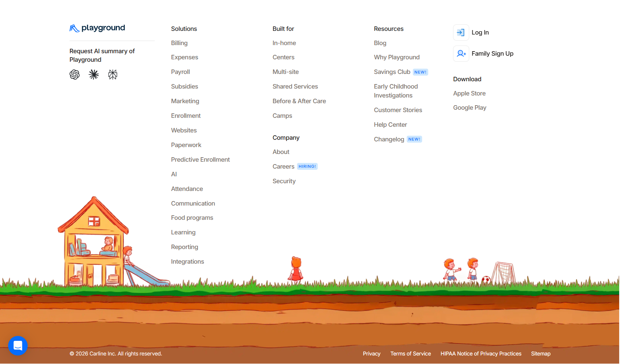Click the Solutions column heading
Image resolution: width=620 pixels, height=364 pixels.
click(x=184, y=29)
